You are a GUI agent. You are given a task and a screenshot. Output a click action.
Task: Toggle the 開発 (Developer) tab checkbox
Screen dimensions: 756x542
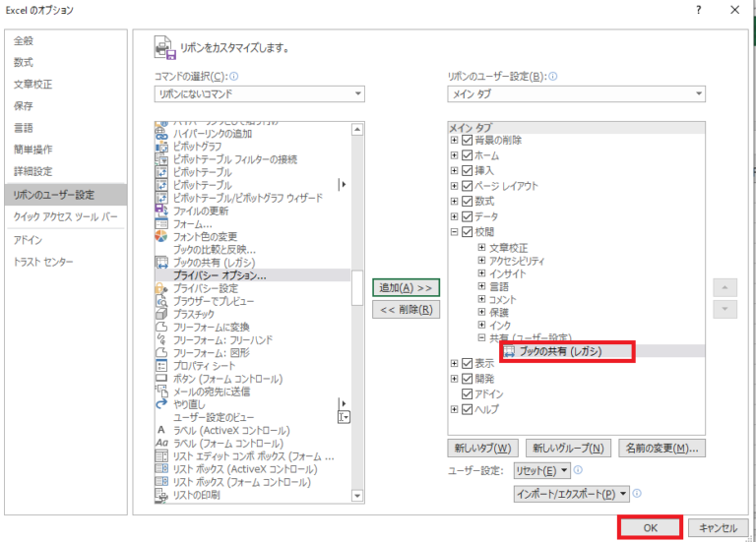coord(467,379)
